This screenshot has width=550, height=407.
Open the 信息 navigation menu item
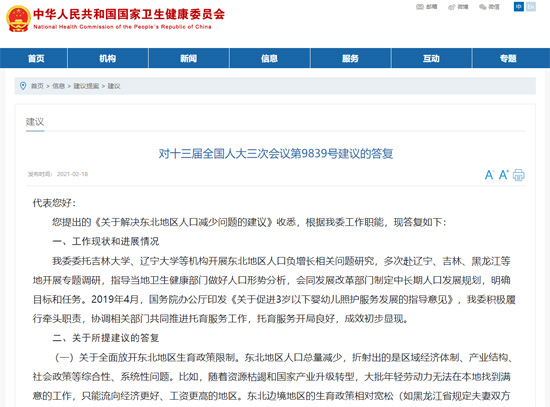pos(269,58)
